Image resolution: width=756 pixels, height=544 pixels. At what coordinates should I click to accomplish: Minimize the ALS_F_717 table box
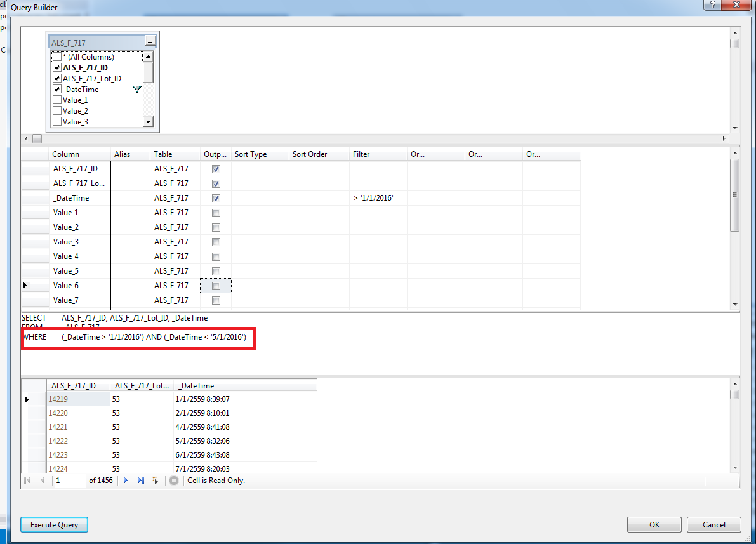(150, 43)
